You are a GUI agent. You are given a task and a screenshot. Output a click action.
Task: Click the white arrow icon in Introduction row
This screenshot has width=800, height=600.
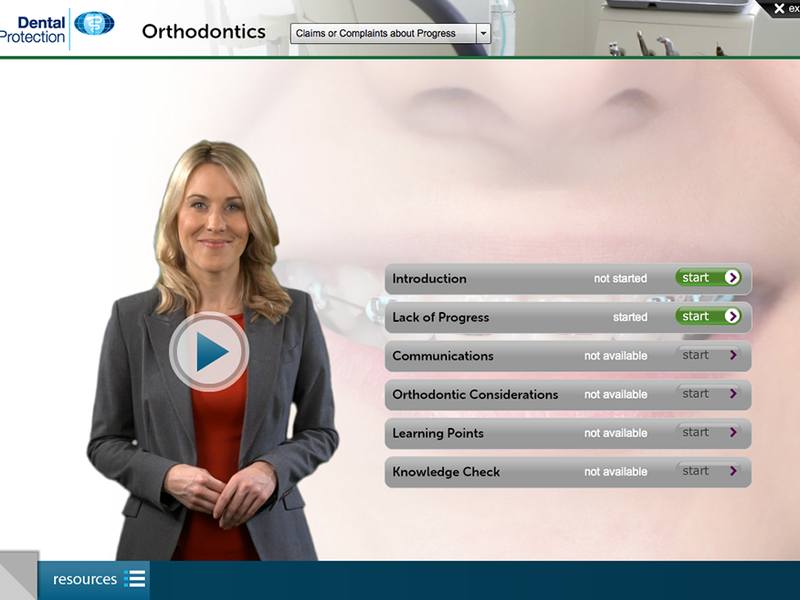[732, 278]
